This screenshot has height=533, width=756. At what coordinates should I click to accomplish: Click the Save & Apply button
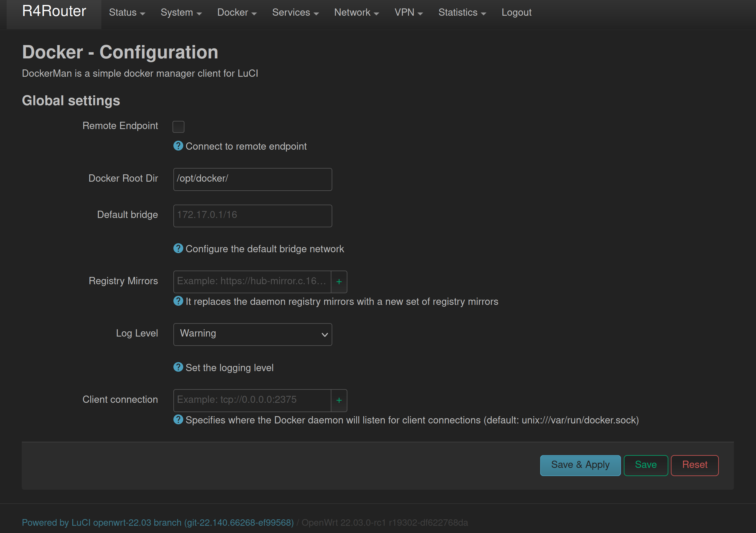point(580,465)
